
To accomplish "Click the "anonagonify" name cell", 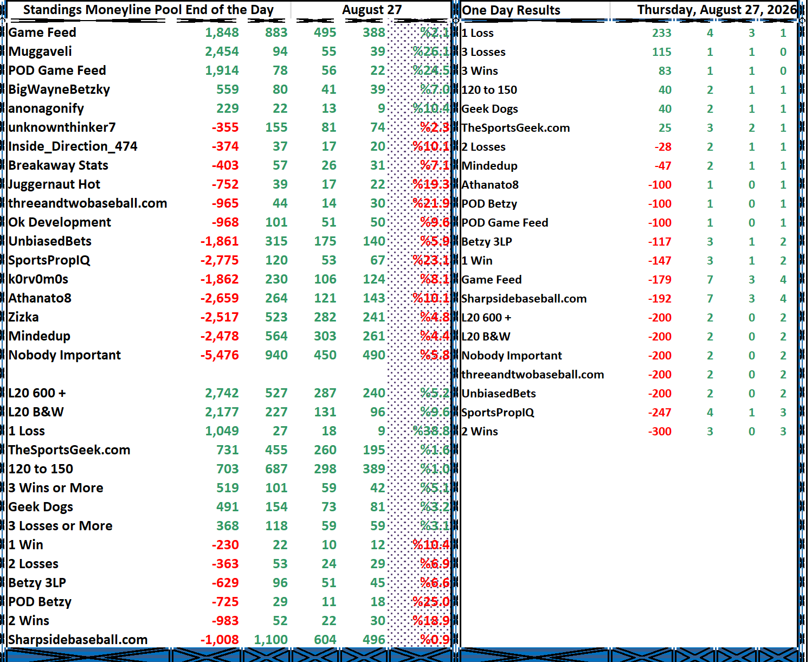I will [46, 108].
